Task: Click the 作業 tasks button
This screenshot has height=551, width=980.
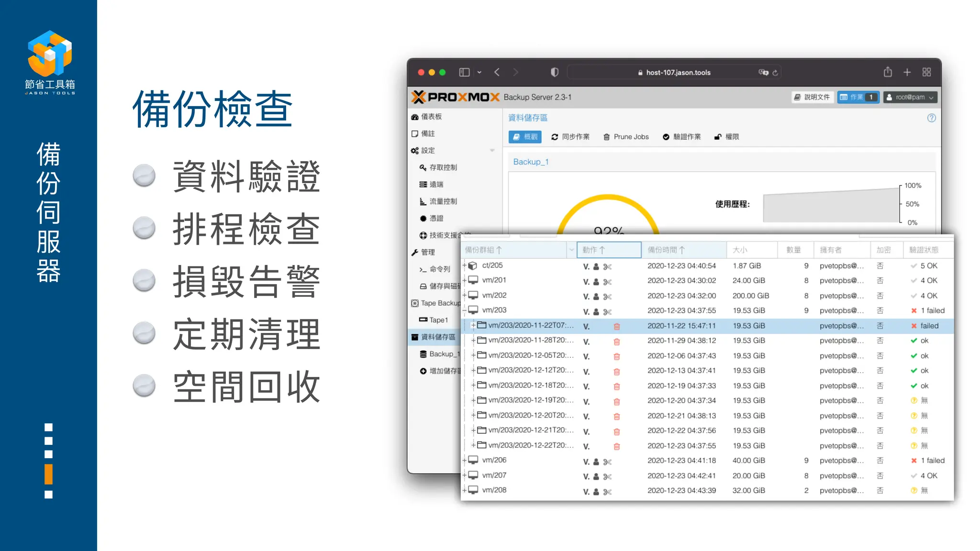Action: tap(857, 97)
